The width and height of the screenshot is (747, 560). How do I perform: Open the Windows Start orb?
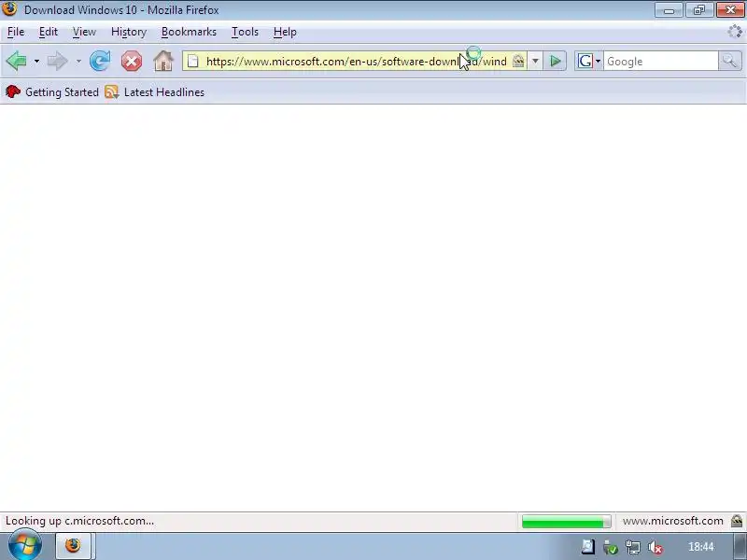coord(25,546)
